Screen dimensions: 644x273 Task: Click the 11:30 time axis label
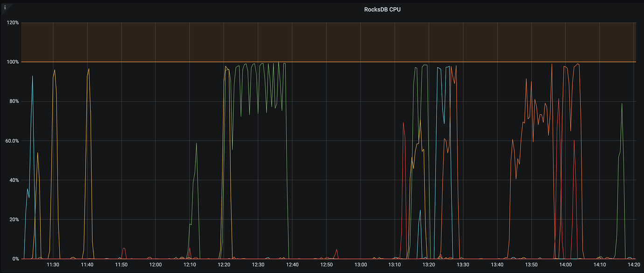pyautogui.click(x=53, y=265)
